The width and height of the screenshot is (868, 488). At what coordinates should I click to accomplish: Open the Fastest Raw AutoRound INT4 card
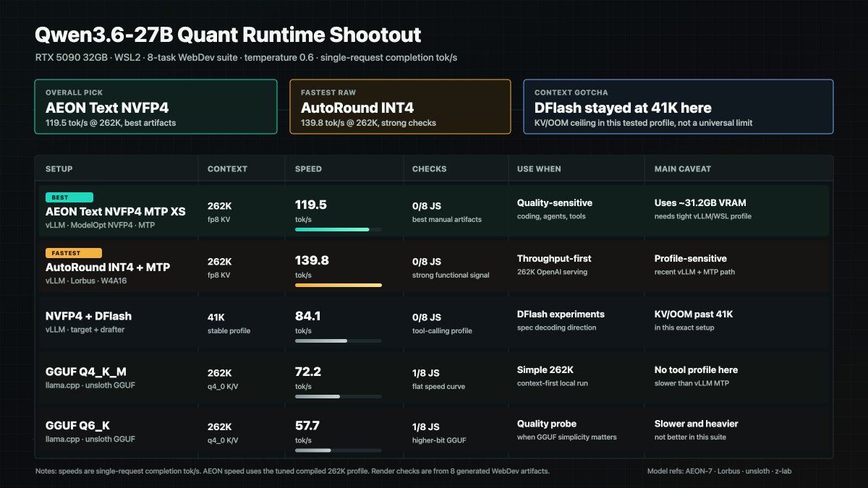pyautogui.click(x=400, y=107)
